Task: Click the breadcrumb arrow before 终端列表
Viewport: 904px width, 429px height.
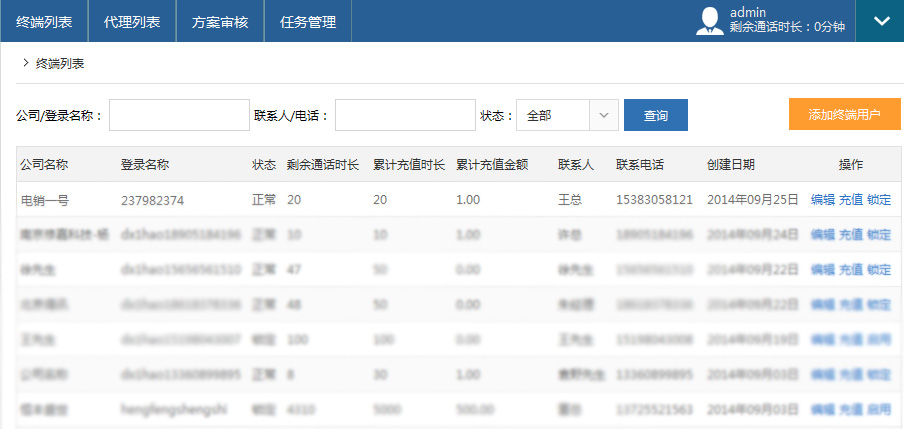Action: (x=24, y=63)
